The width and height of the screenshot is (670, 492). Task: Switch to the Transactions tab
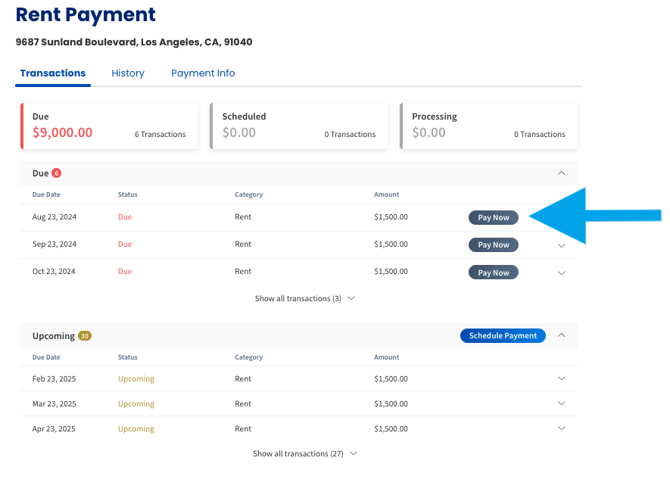(53, 73)
